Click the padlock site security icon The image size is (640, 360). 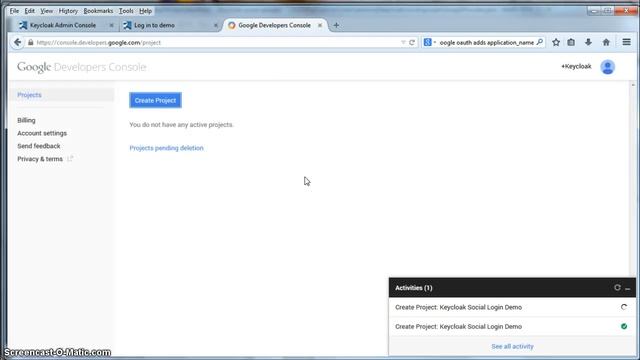click(x=31, y=42)
